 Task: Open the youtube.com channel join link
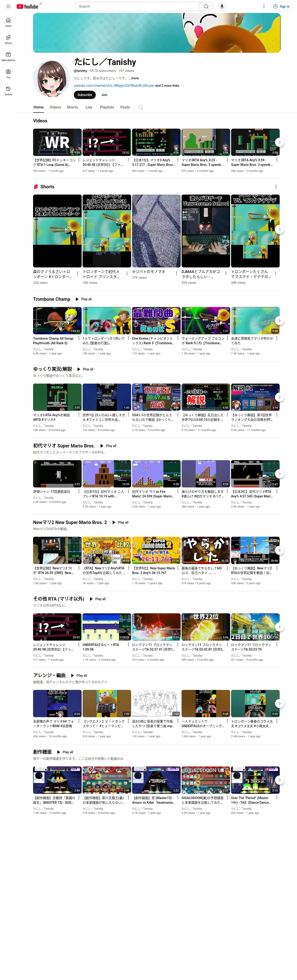pos(114,86)
